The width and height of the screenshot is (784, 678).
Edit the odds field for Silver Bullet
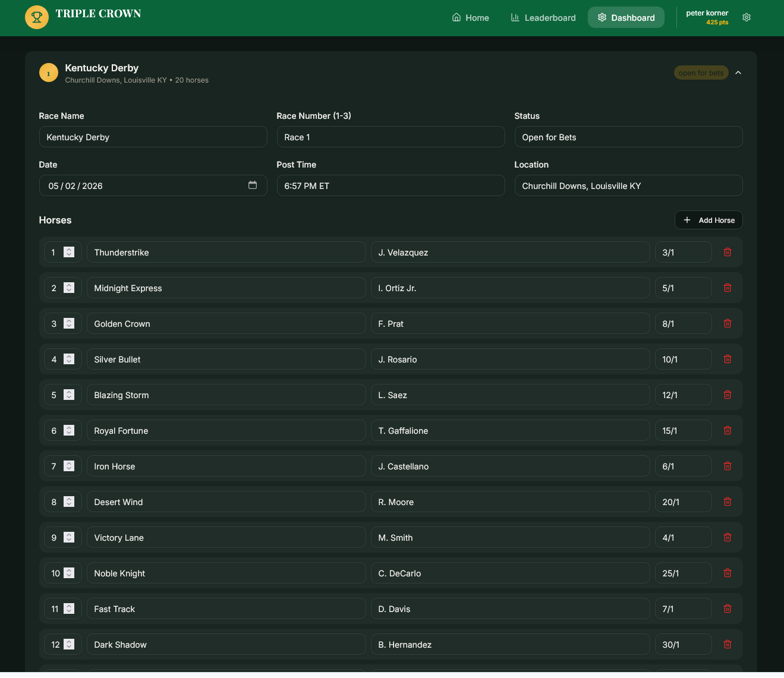click(683, 359)
